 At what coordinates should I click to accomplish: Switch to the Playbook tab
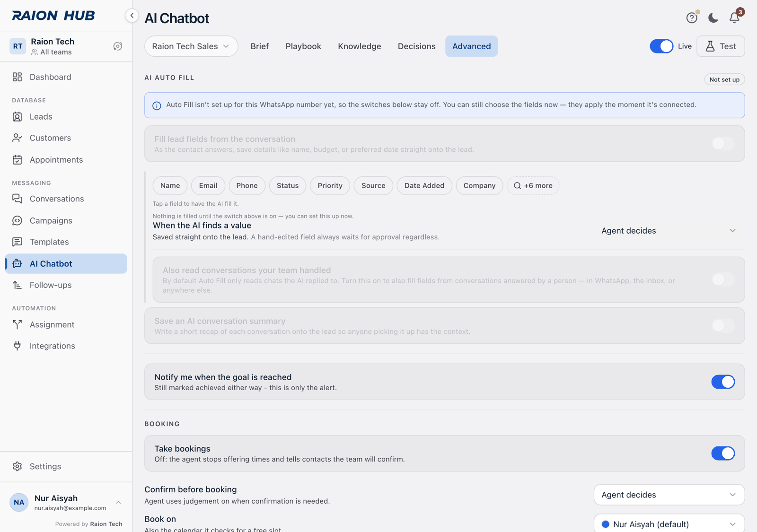coord(303,46)
